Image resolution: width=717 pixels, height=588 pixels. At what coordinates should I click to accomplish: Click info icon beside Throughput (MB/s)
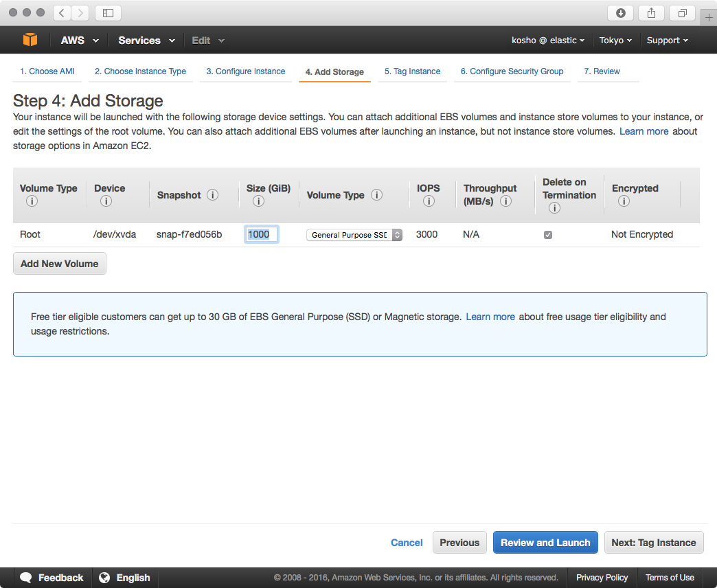coord(506,201)
